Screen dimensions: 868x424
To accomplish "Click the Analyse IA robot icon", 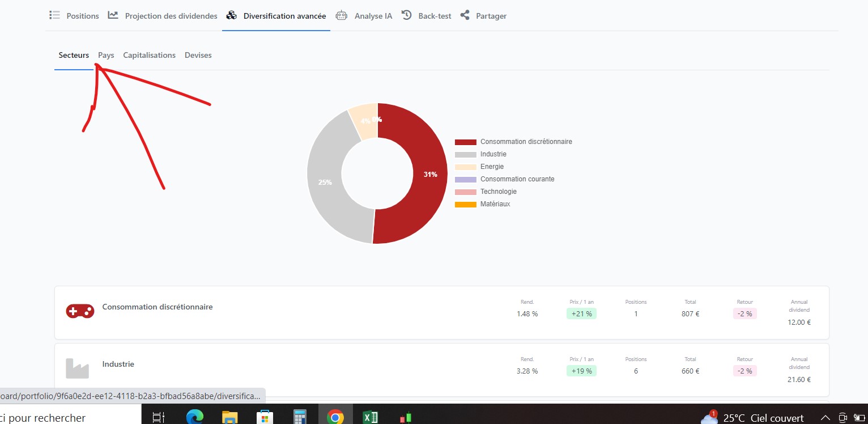I will (x=341, y=16).
